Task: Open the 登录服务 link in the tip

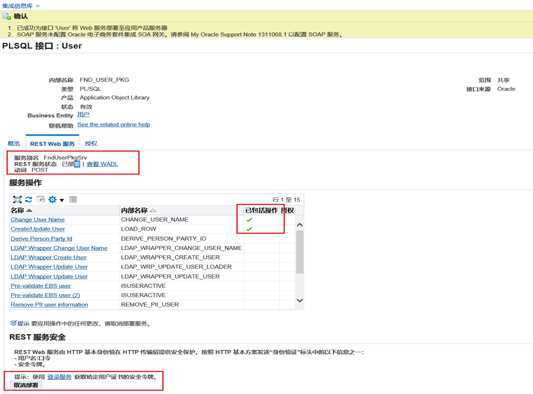Action: 59,377
